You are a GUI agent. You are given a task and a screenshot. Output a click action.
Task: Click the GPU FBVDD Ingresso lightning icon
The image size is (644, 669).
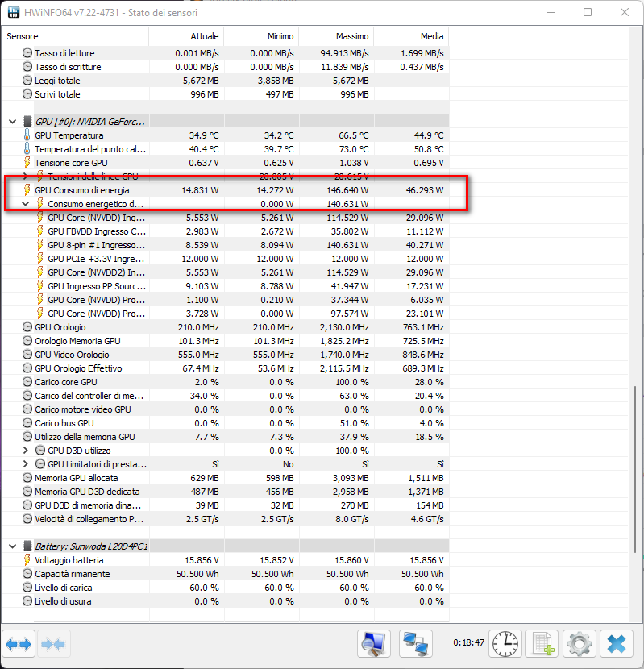(39, 231)
